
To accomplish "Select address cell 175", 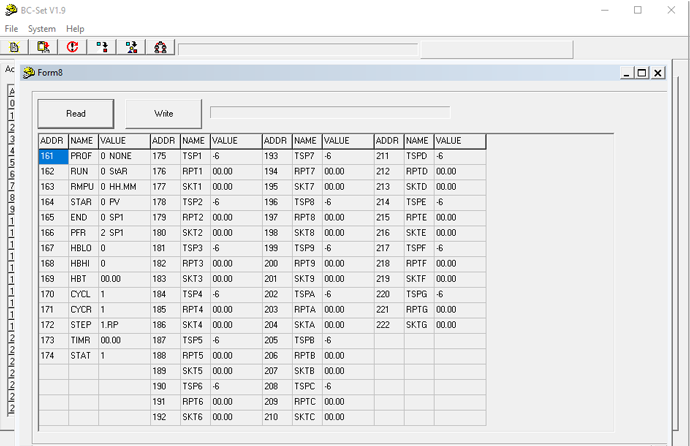I will pyautogui.click(x=165, y=156).
